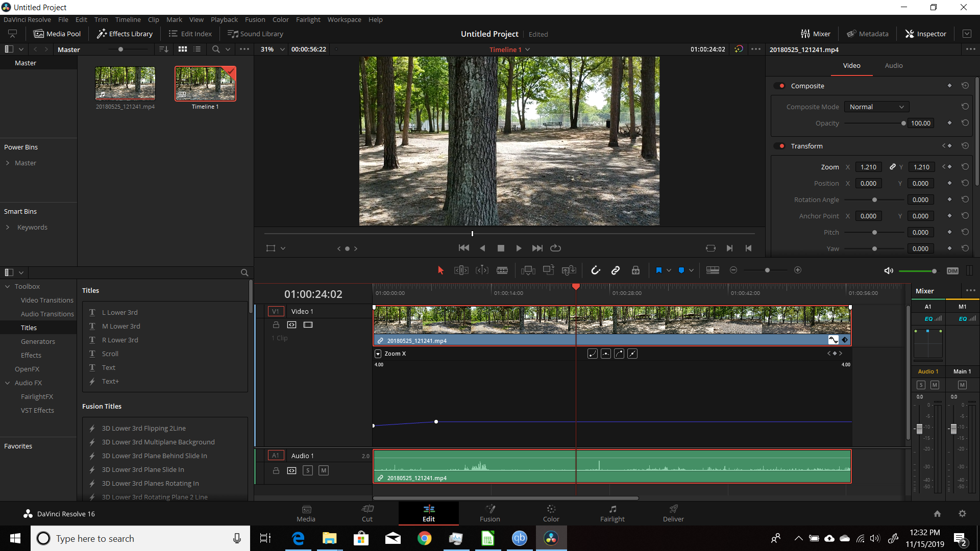
Task: Solo the Audio 1 track with S
Action: pyautogui.click(x=307, y=470)
